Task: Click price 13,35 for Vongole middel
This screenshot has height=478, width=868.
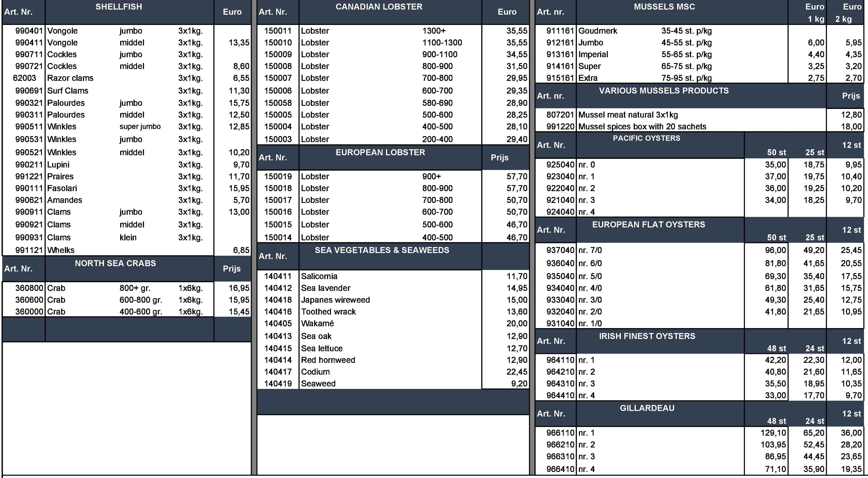Action: click(239, 43)
